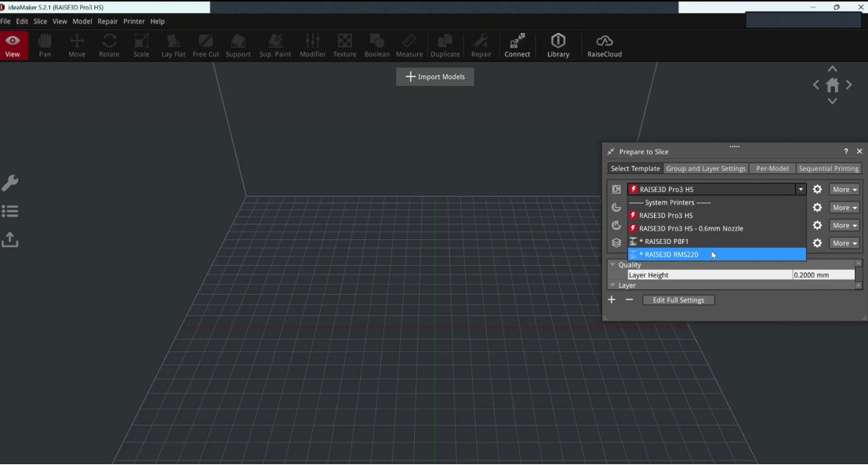Remove a setting with the minus icon

tap(629, 300)
